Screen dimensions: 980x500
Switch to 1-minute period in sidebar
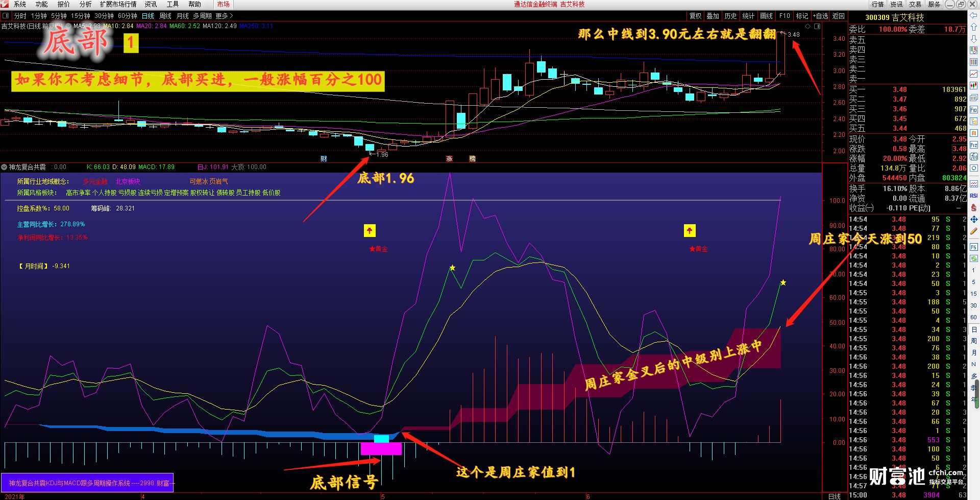973,270
